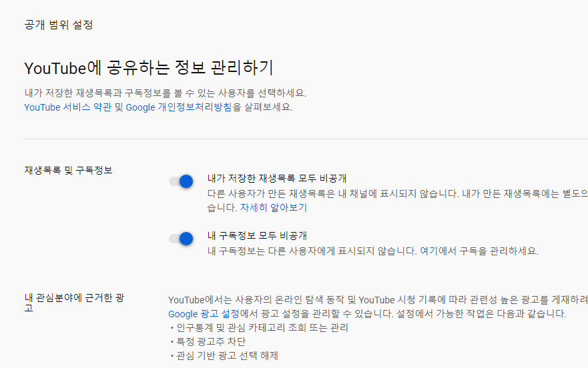Click the '공개 범위 설정' heading text
Viewport: 588px width, 368px height.
pos(59,25)
